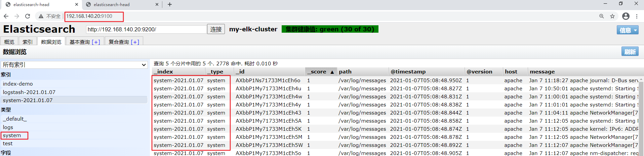Sort by the path column header
The image size is (644, 156).
click(363, 71)
